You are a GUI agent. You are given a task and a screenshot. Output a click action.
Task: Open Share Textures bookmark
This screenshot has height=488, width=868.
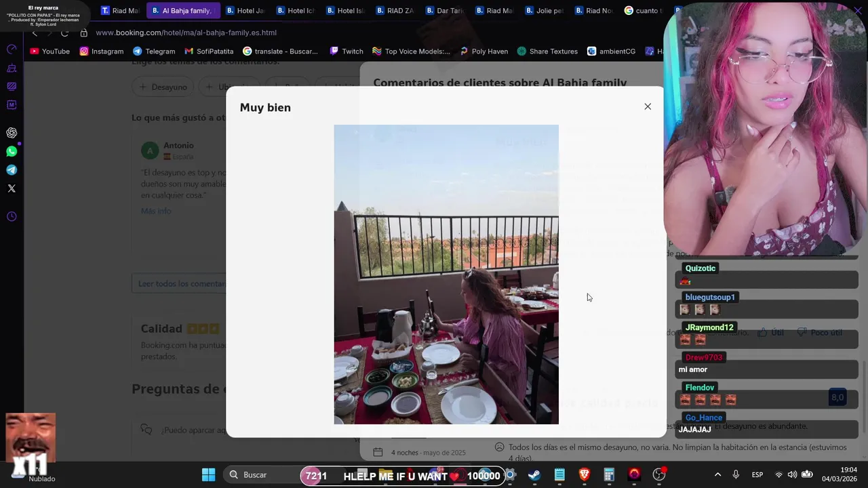coord(547,51)
